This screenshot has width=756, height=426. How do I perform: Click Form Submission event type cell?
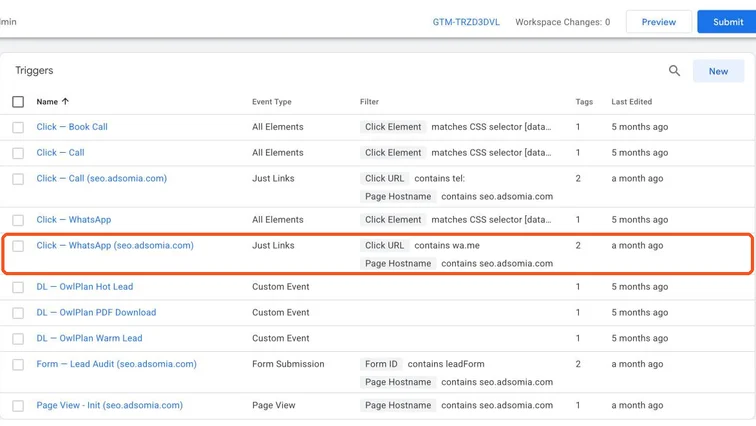288,364
